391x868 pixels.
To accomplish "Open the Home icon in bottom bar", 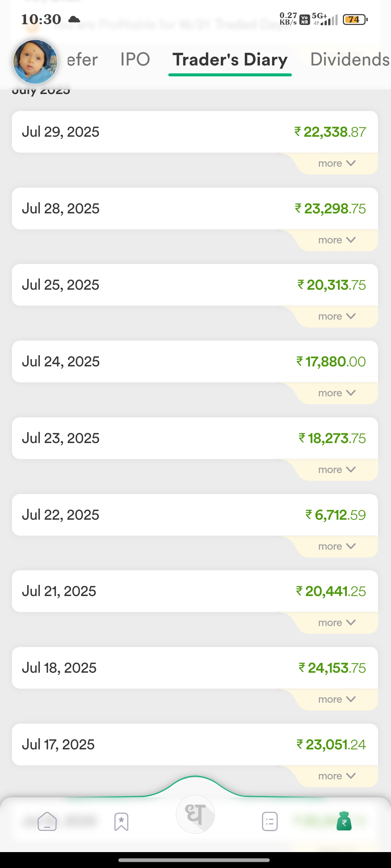I will click(47, 821).
